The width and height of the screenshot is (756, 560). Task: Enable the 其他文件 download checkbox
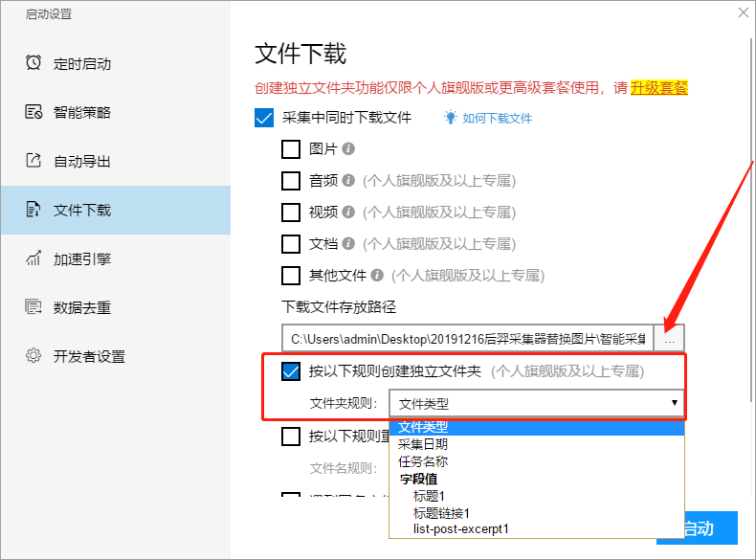click(x=291, y=276)
